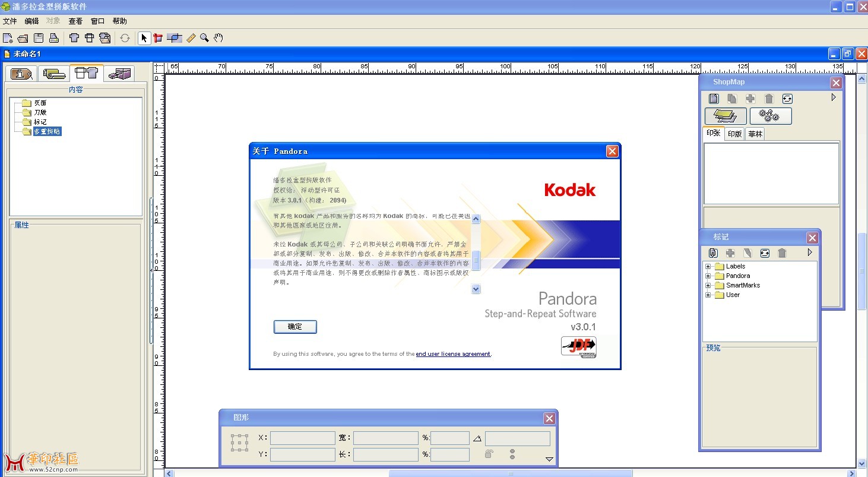Image resolution: width=868 pixels, height=477 pixels.
Task: Open the 查看 menu
Action: [75, 21]
